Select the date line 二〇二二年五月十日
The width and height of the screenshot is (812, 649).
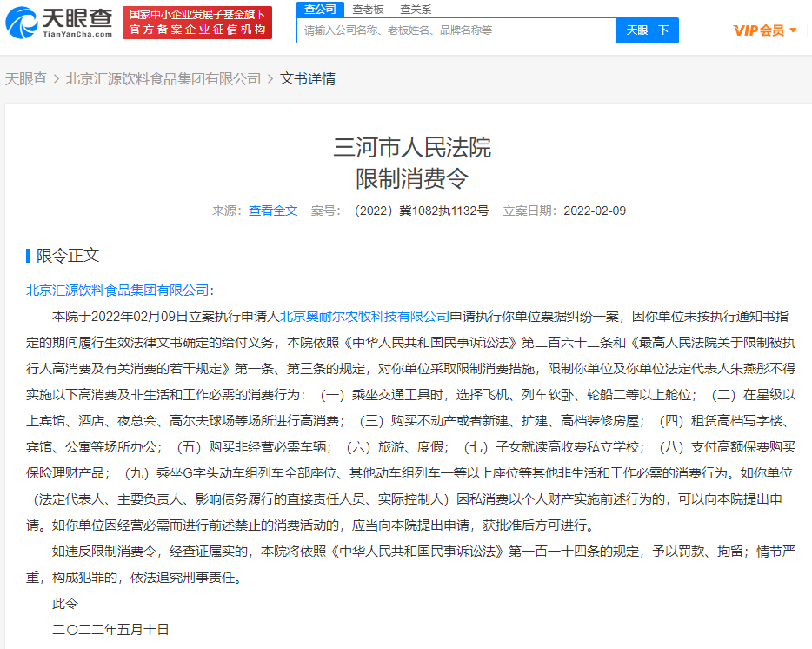click(x=110, y=629)
